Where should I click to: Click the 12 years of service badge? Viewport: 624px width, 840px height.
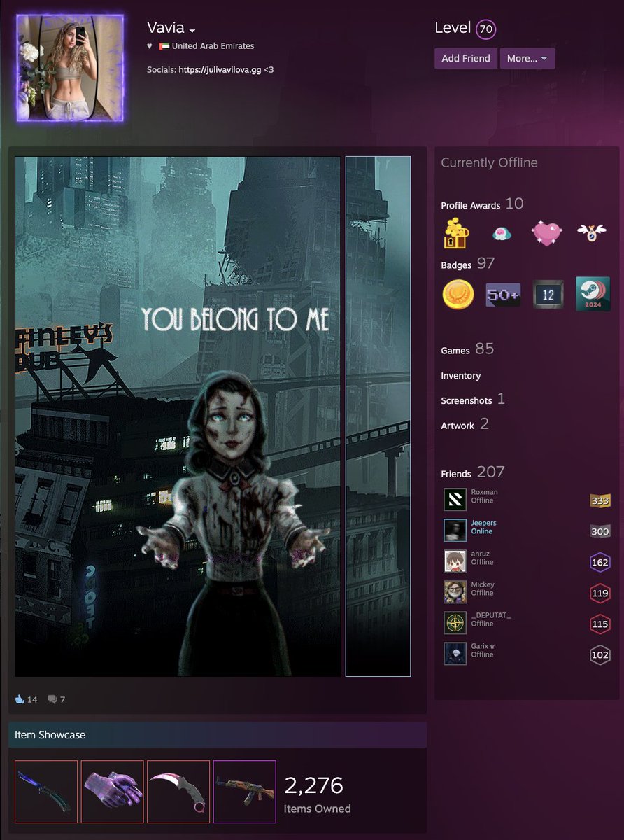point(548,295)
